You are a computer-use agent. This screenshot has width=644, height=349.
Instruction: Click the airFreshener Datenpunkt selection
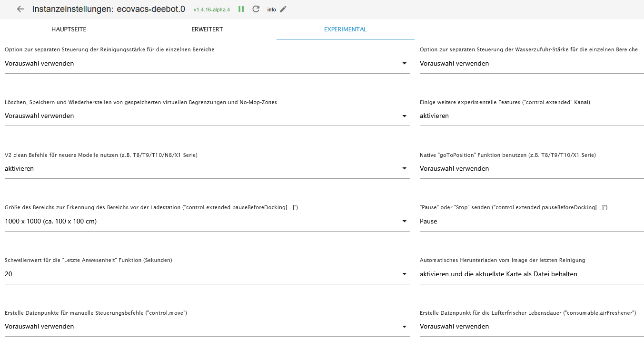click(531, 327)
